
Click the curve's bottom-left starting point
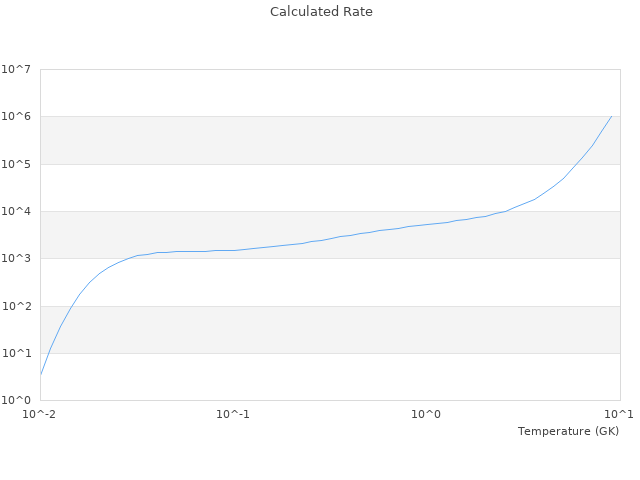point(41,374)
